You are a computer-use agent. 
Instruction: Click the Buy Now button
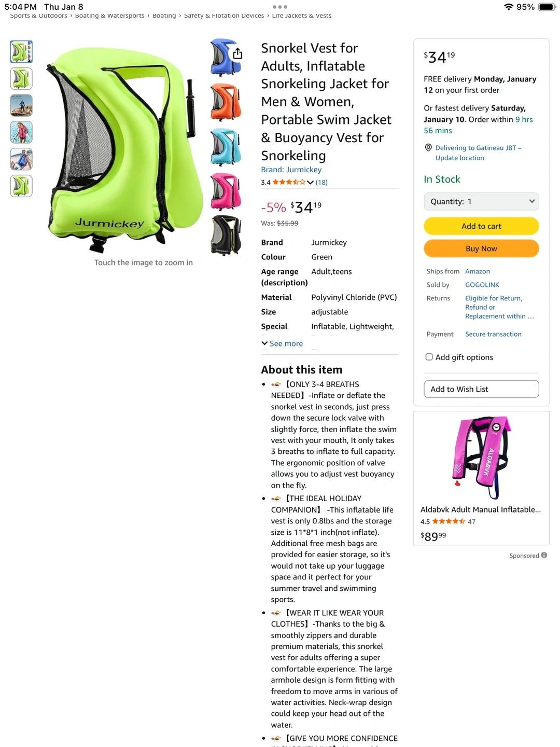(x=481, y=248)
